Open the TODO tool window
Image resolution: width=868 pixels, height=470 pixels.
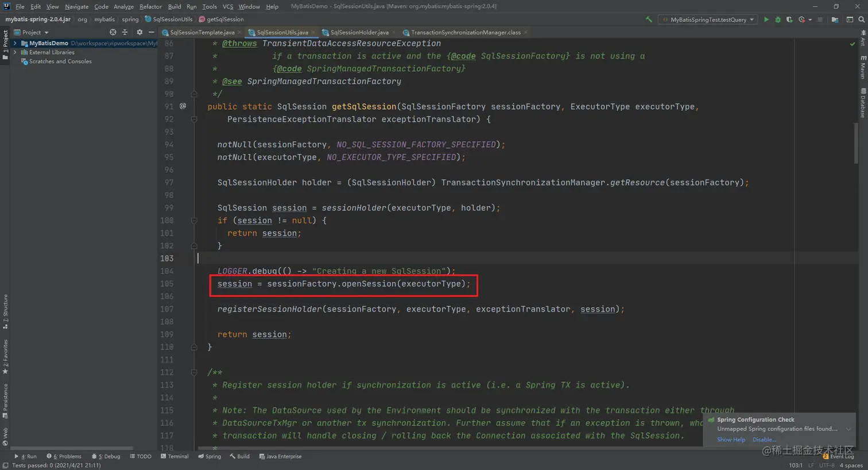(x=140, y=456)
